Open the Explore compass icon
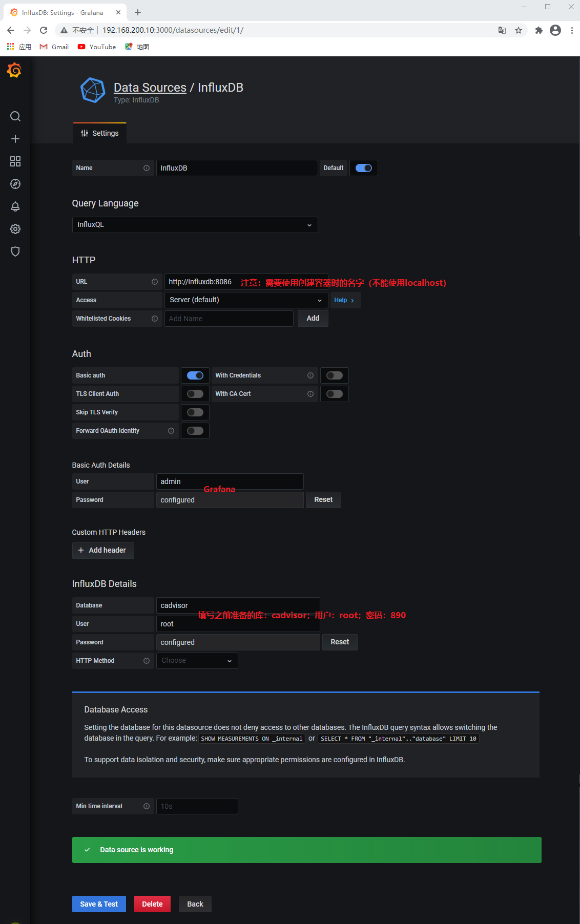This screenshot has height=924, width=580. (x=15, y=184)
